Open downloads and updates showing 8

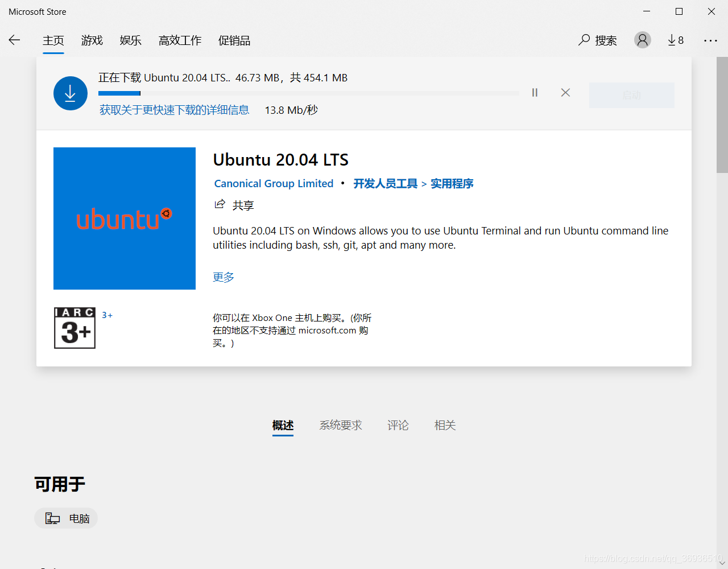[676, 40]
